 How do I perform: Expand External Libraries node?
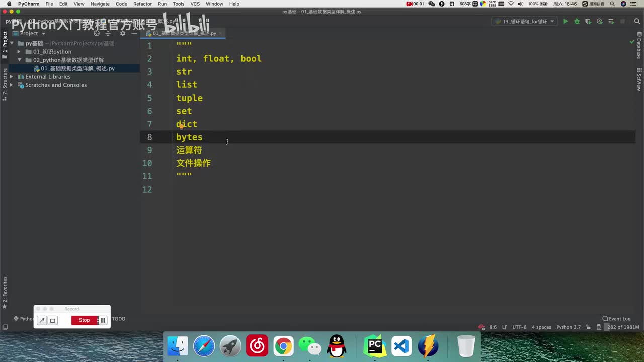coord(12,77)
